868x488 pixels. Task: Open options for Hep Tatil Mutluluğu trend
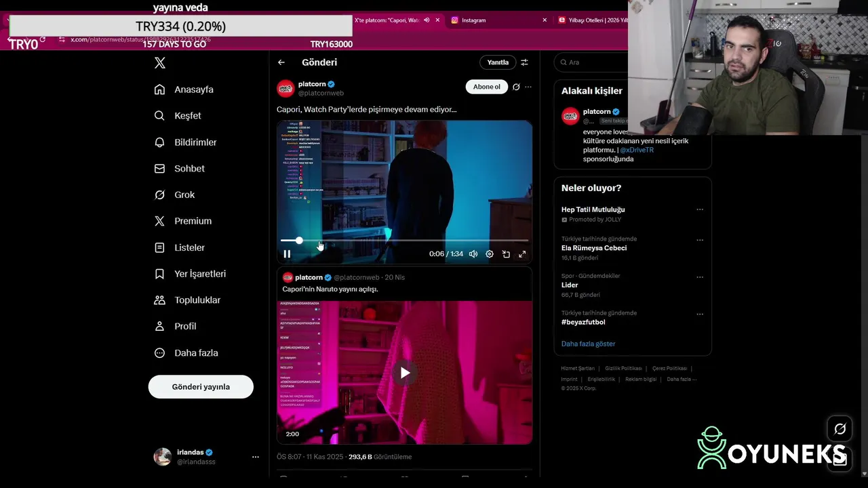click(700, 210)
